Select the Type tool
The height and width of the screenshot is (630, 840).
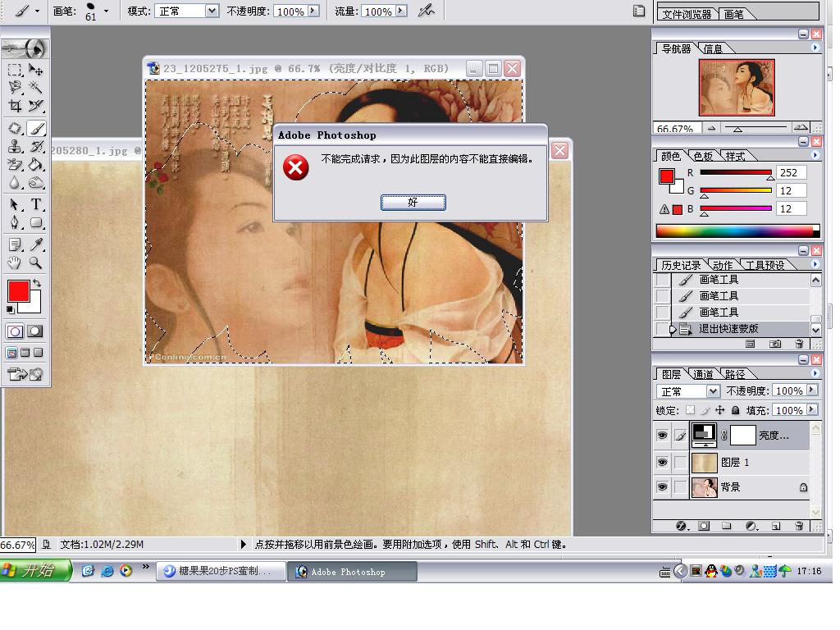click(36, 204)
